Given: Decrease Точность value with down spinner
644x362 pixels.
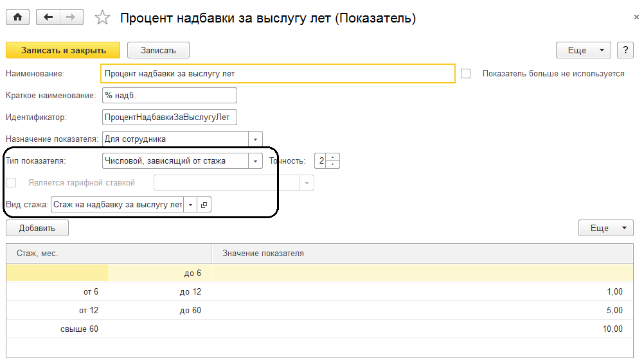Looking at the screenshot, I should [x=333, y=164].
